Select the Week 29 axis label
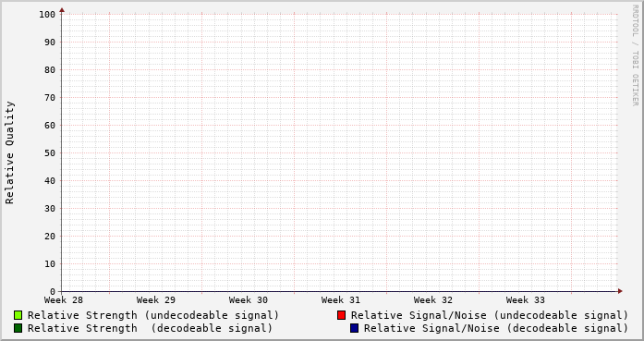 (156, 300)
